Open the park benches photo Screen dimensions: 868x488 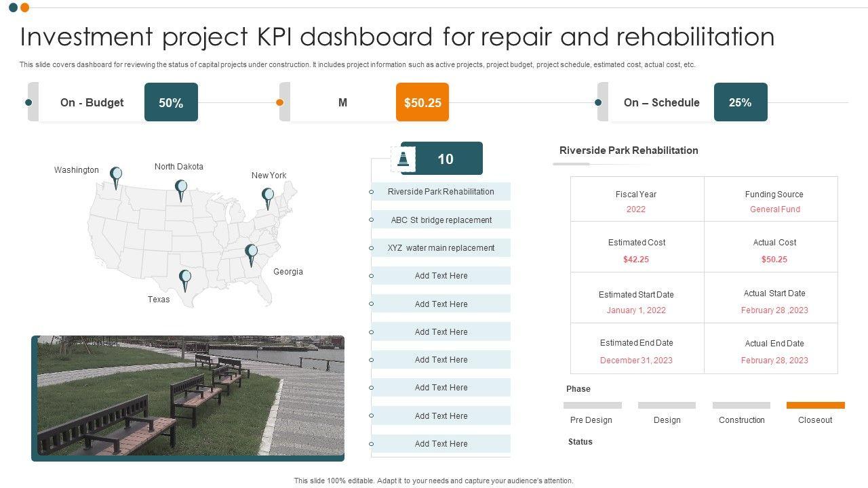pos(189,398)
